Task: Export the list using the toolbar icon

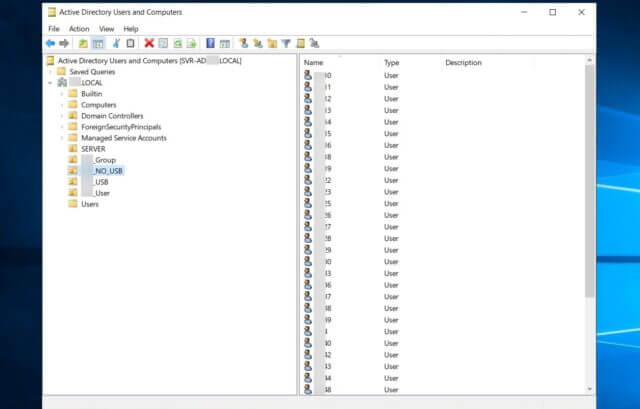Action: click(191, 43)
